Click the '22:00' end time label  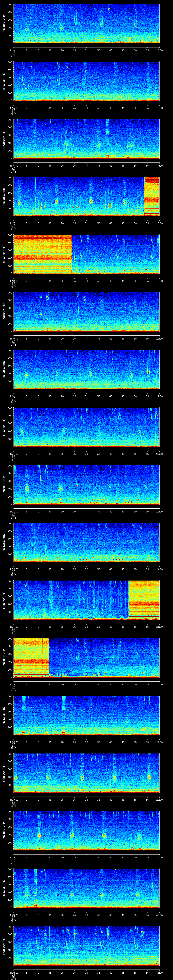click(160, 454)
